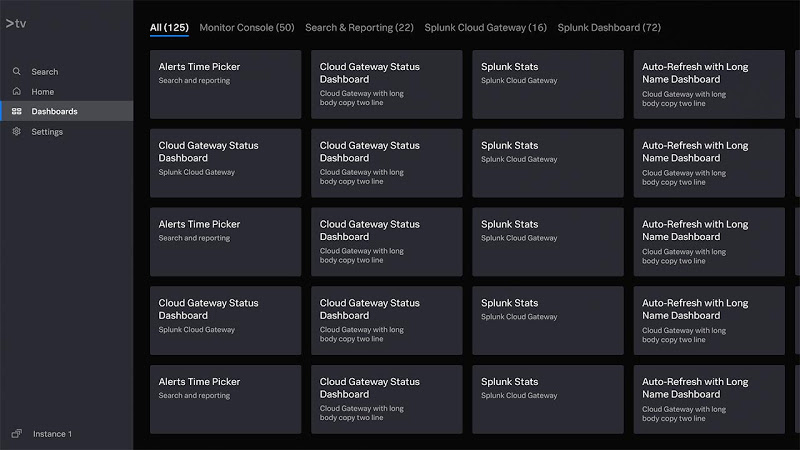Click the Home house icon
The width and height of the screenshot is (800, 450).
click(16, 91)
